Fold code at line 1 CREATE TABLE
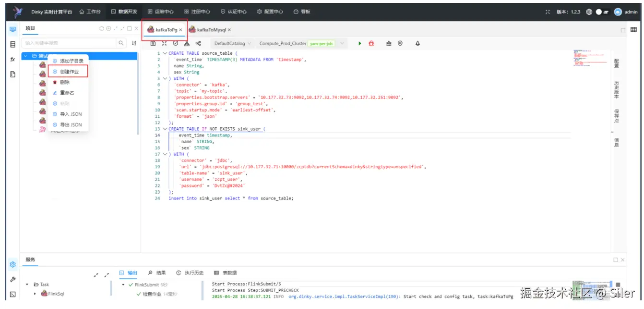 pos(165,53)
